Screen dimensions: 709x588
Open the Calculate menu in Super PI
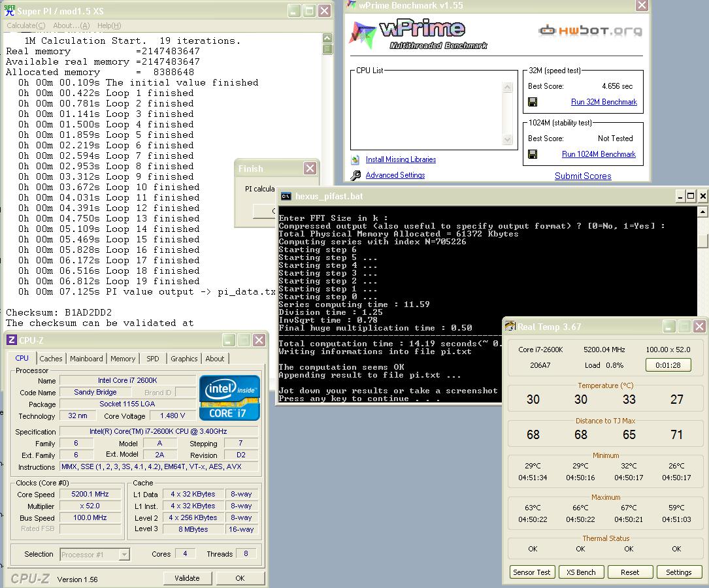point(25,25)
